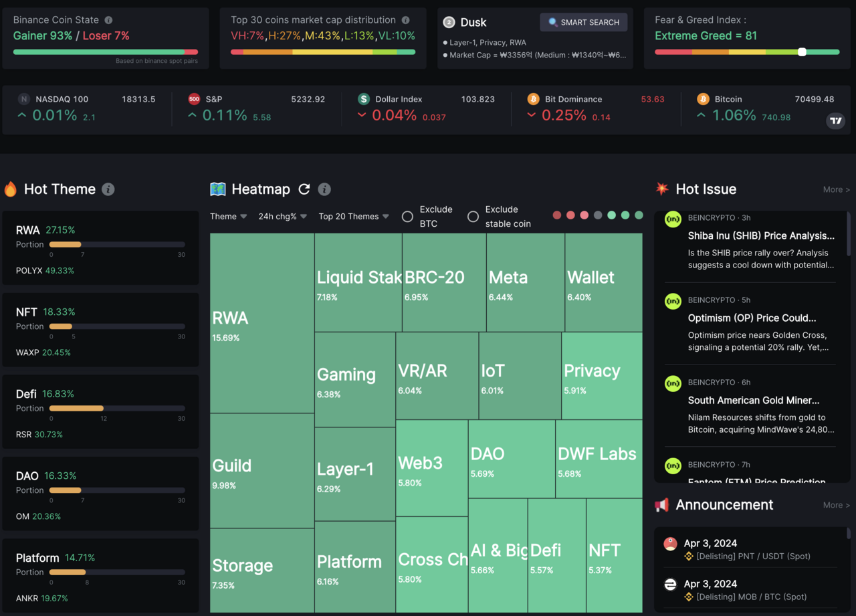Screen dimensions: 856x616
Task: Click the Binance Coin State info icon
Action: coord(109,20)
